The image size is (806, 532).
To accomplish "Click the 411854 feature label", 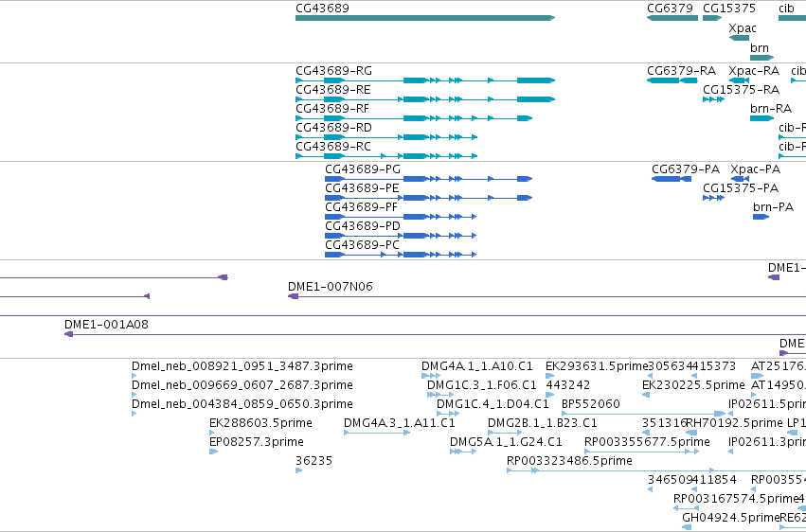I will (x=714, y=480).
